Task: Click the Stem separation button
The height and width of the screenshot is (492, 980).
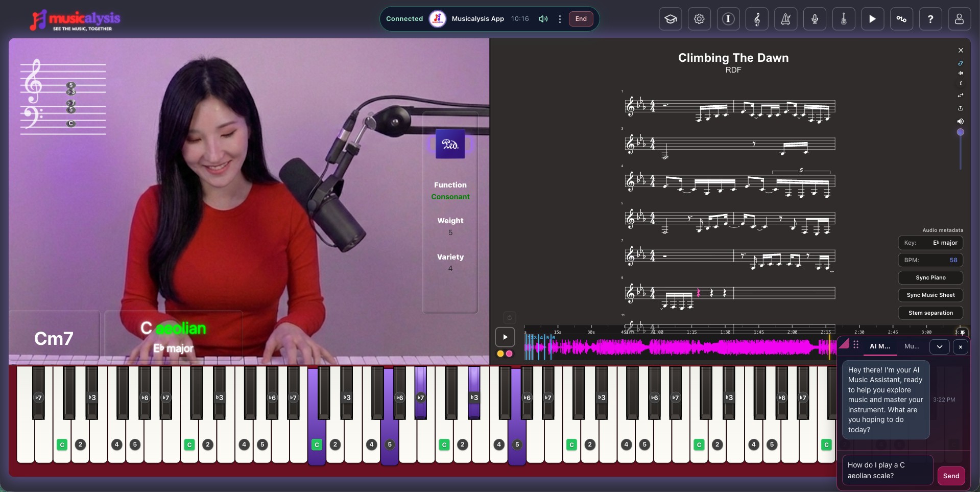Action: 930,313
